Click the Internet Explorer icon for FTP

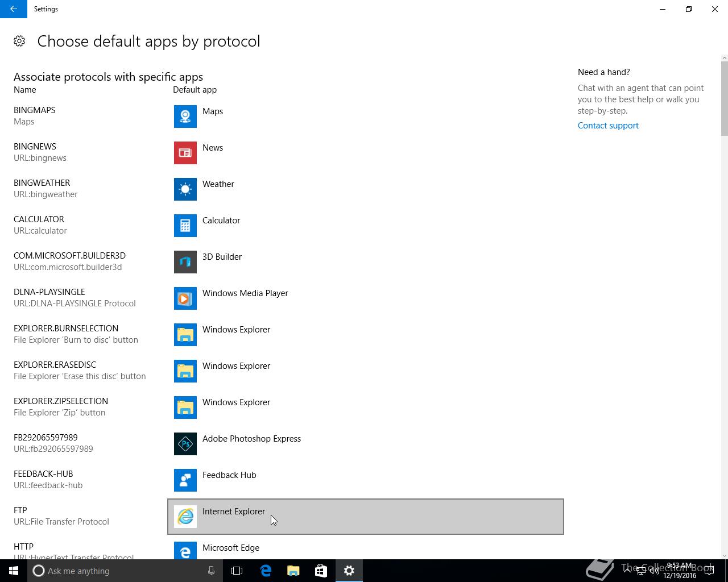point(185,517)
